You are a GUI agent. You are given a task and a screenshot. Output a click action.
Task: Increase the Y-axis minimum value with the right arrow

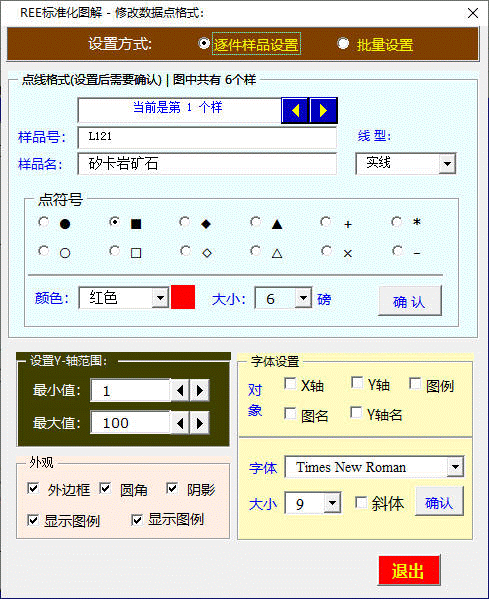pyautogui.click(x=200, y=390)
